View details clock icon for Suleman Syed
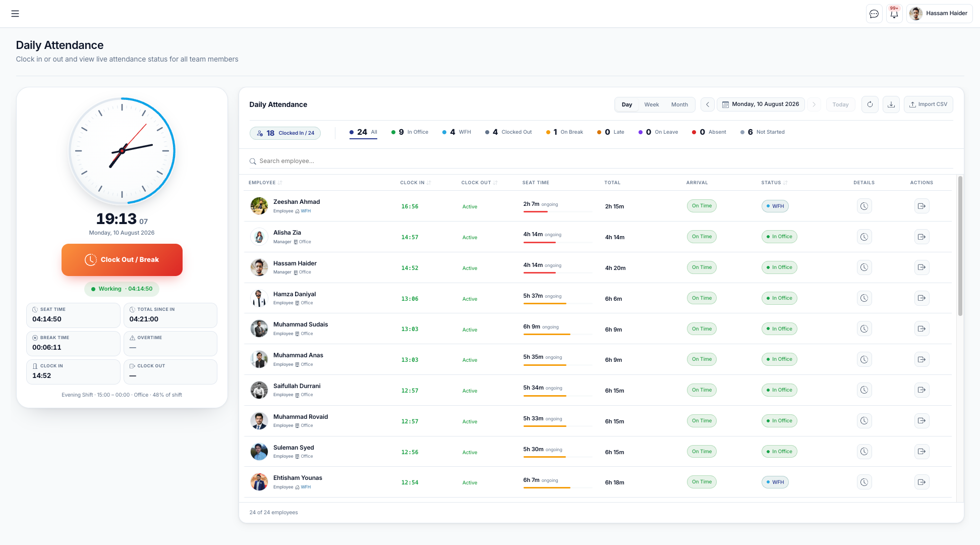 (x=864, y=452)
